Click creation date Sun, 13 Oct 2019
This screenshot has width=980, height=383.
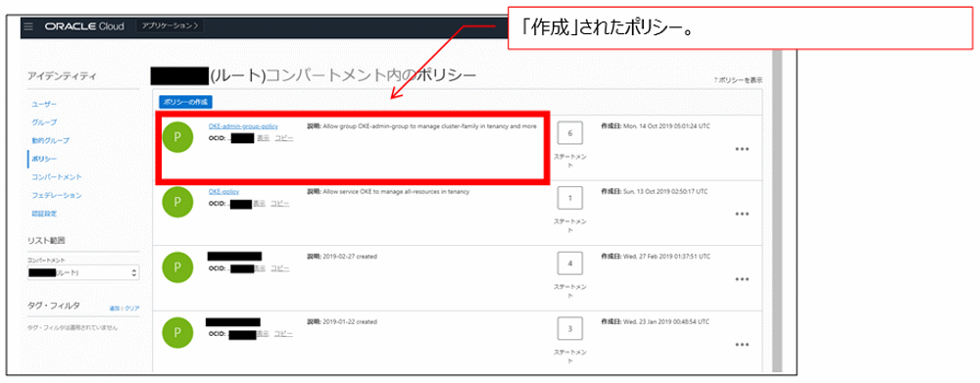(x=665, y=191)
